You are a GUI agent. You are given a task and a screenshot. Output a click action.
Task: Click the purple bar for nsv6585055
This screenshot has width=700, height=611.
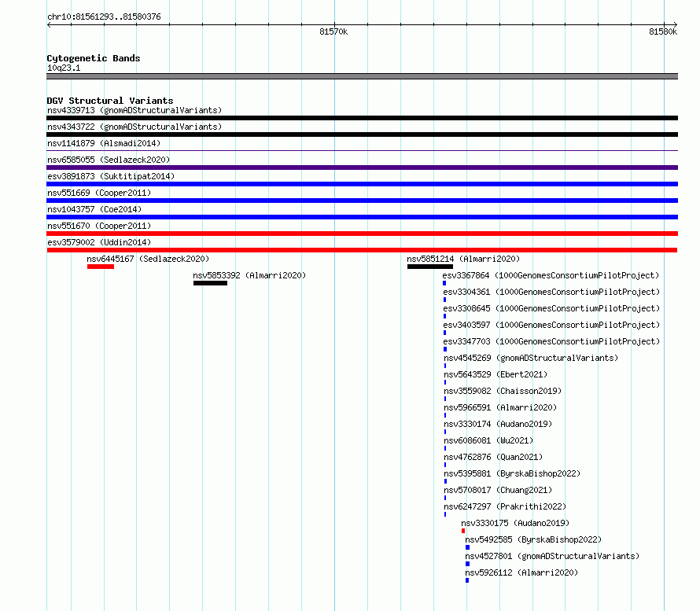(362, 167)
